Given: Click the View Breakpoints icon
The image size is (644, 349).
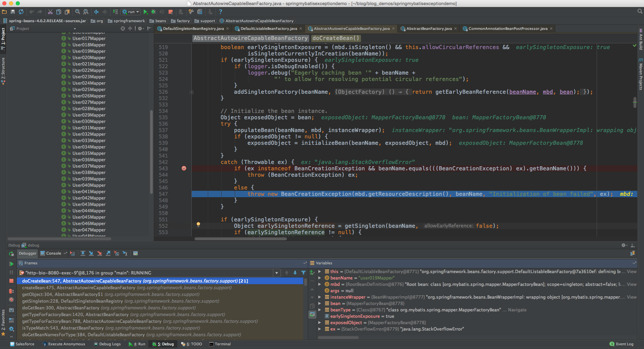Looking at the screenshot, I should [x=11, y=291].
